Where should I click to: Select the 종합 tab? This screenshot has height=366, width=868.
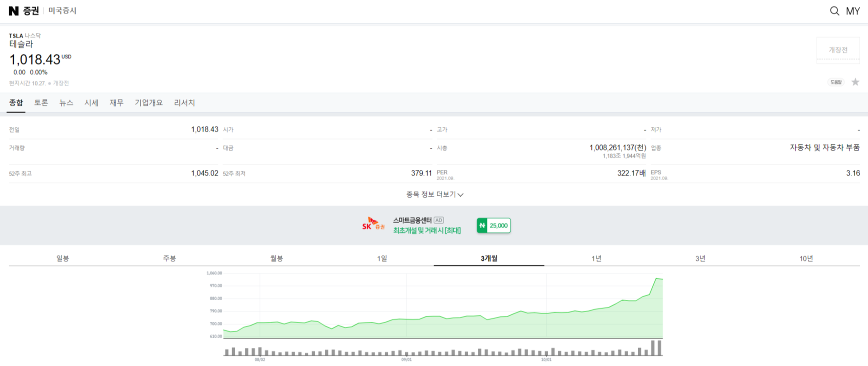click(16, 103)
